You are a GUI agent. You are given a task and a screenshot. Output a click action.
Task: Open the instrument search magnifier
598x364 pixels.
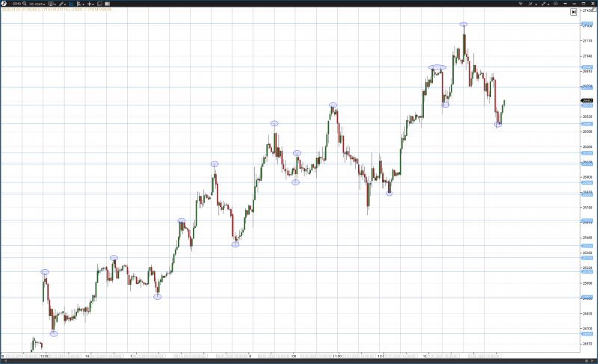[x=25, y=4]
